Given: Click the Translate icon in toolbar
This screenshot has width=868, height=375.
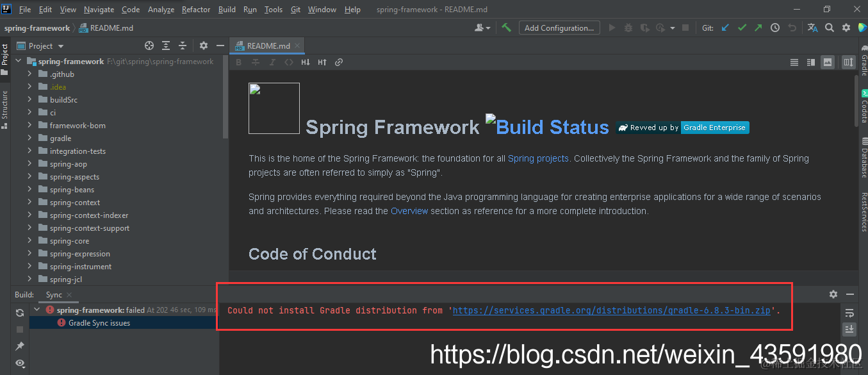Looking at the screenshot, I should (x=812, y=28).
